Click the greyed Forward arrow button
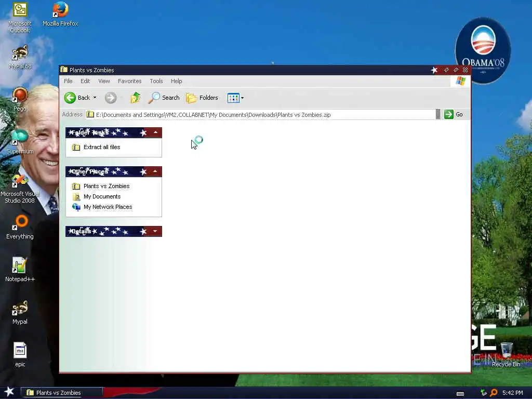Screen dimensions: 532x399 tap(111, 98)
